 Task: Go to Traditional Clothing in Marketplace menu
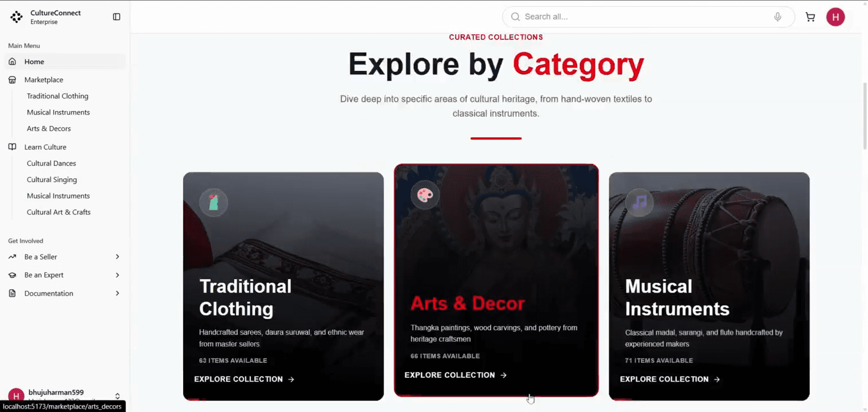click(x=58, y=96)
